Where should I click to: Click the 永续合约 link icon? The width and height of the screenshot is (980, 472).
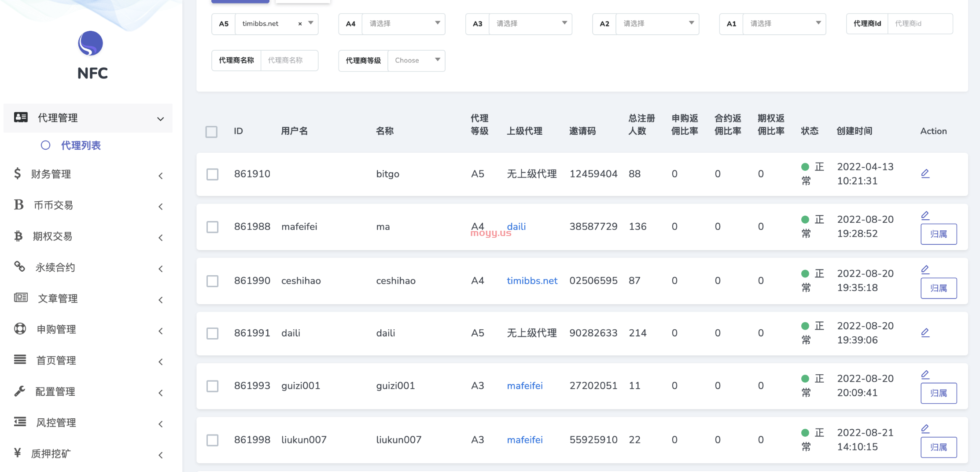pos(19,266)
